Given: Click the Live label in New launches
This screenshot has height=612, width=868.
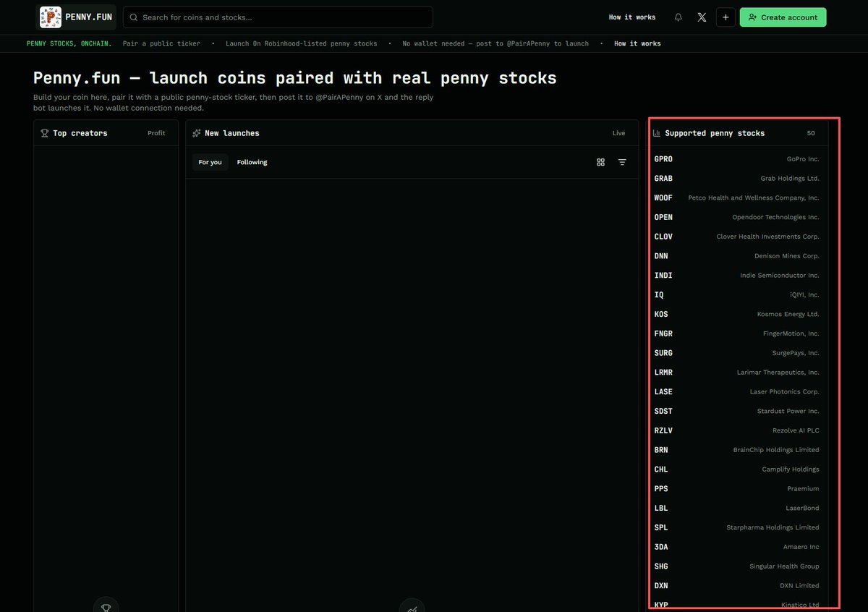Looking at the screenshot, I should tap(618, 133).
